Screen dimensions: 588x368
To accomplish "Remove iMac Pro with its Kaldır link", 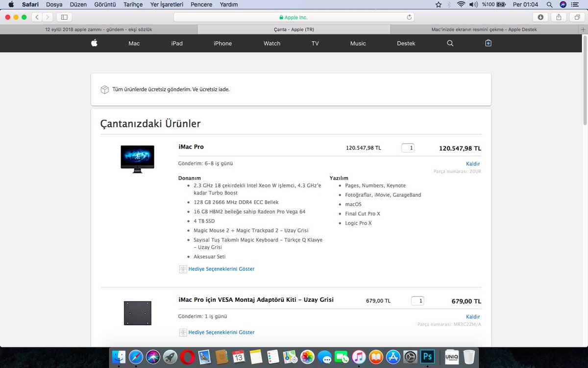I will tap(473, 164).
